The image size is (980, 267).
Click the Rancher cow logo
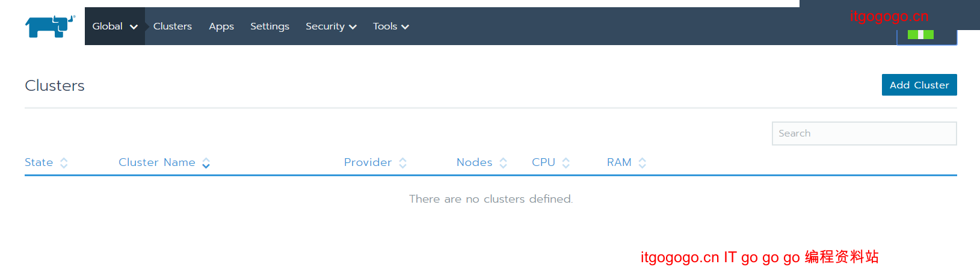pyautogui.click(x=49, y=26)
